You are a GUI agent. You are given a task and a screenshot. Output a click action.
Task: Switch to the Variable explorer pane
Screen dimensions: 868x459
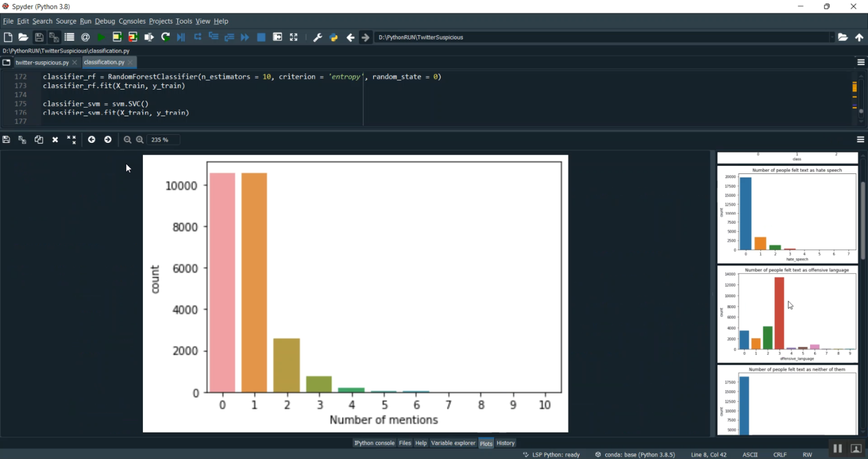point(453,443)
